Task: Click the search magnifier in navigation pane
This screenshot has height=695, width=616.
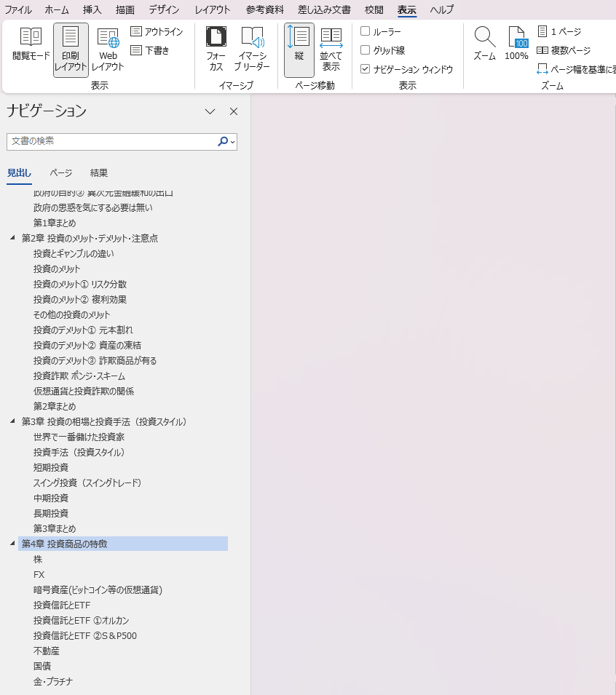Action: tap(223, 142)
